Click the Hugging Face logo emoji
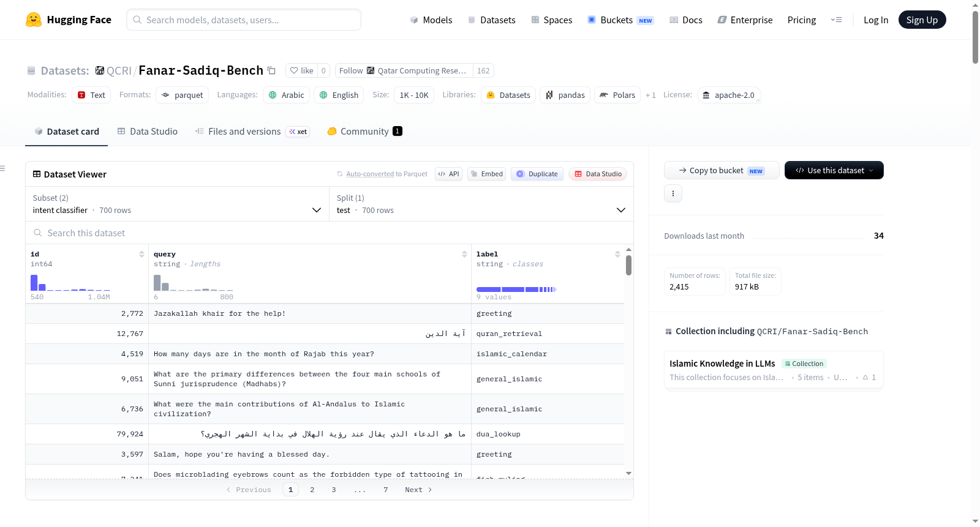The image size is (980, 527). click(x=34, y=20)
